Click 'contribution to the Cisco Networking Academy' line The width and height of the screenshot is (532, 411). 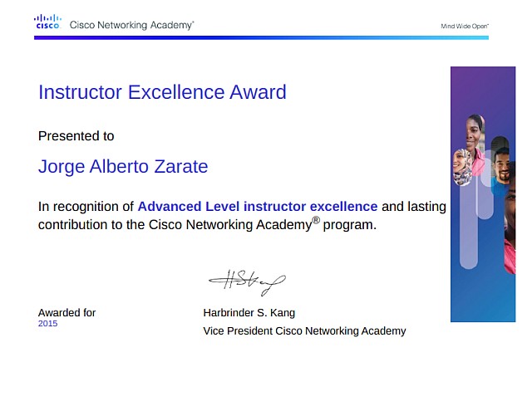[207, 225]
